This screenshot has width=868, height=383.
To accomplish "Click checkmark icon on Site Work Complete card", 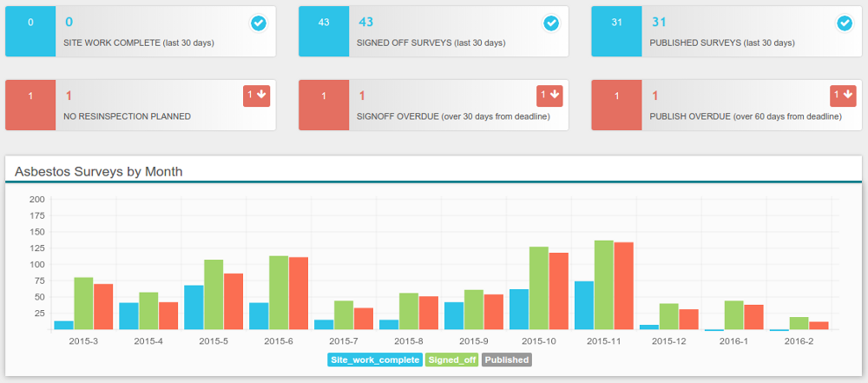I will (x=258, y=23).
